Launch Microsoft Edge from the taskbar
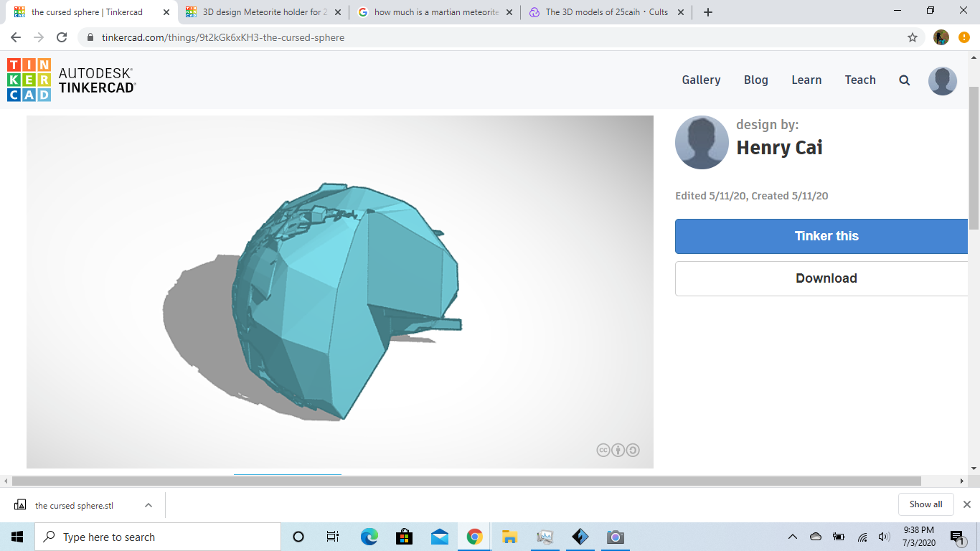Viewport: 980px width, 551px height. click(369, 537)
